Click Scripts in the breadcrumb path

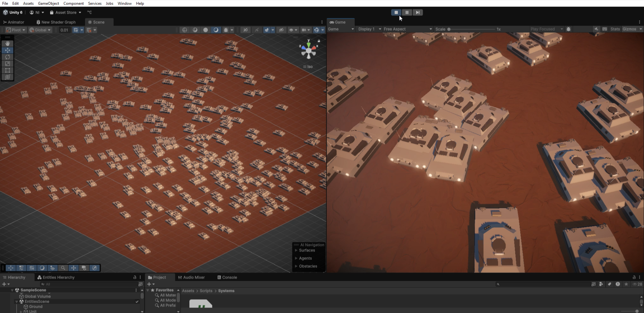click(206, 291)
